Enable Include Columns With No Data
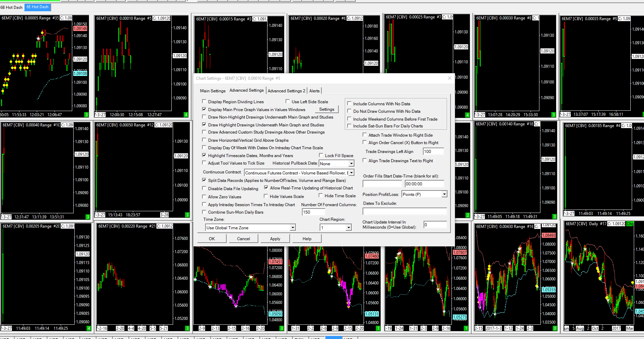644x339 pixels. pos(349,104)
